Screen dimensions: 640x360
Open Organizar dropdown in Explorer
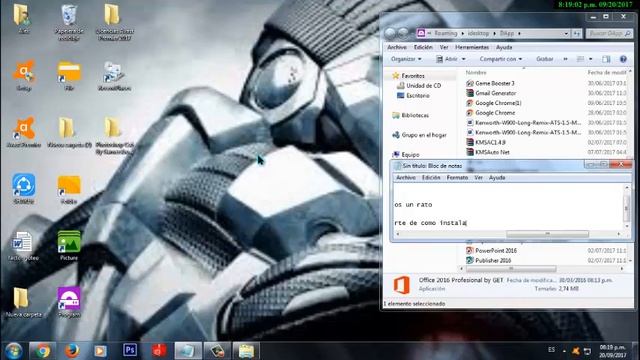[406, 59]
